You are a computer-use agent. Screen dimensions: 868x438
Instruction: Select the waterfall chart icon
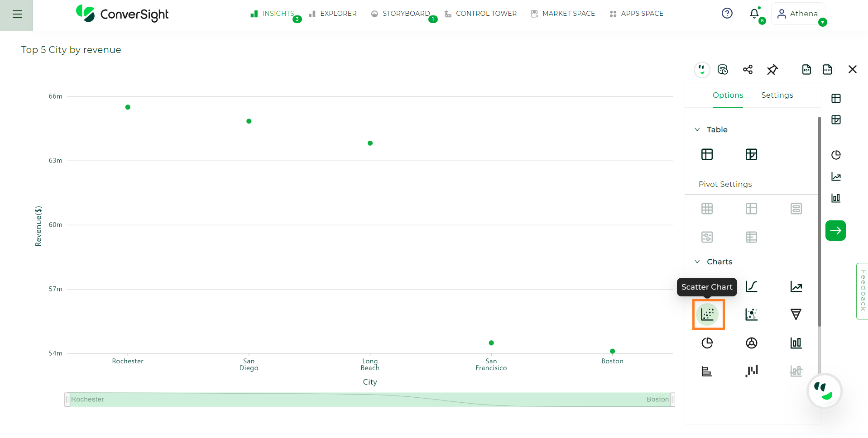tap(751, 371)
